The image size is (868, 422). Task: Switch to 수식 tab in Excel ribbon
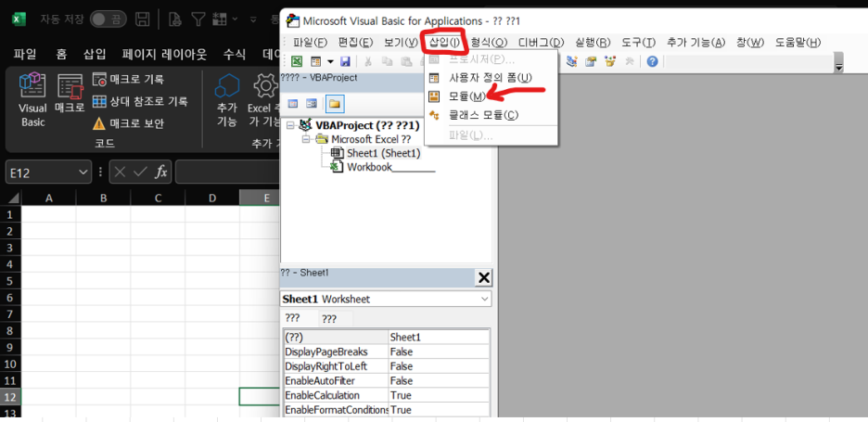235,55
